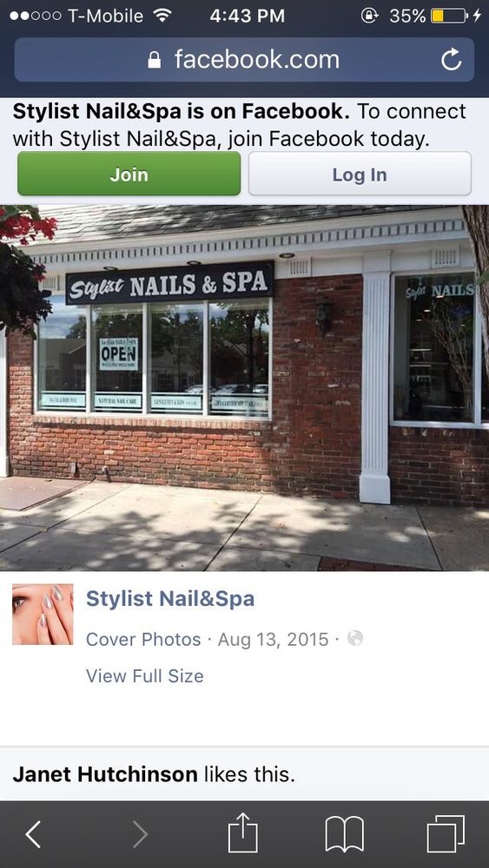Screen dimensions: 489x868
Task: Open the Stylist Nail&Spa page link
Action: coord(170,598)
